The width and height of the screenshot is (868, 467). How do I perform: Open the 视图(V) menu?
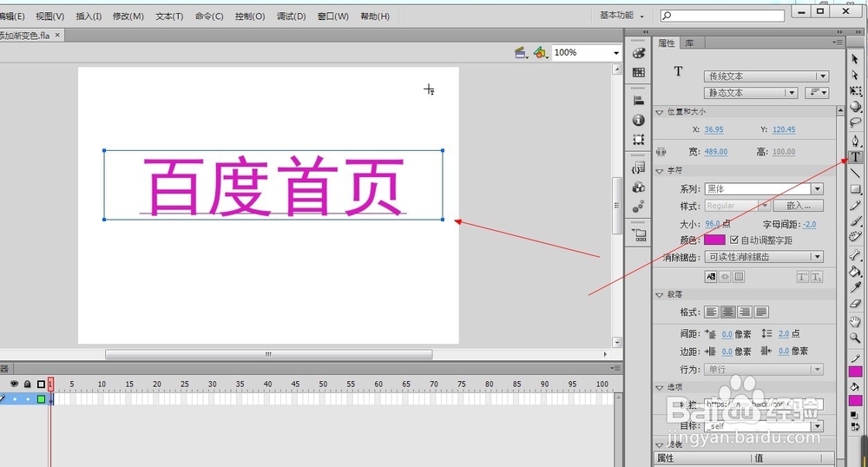pyautogui.click(x=49, y=16)
